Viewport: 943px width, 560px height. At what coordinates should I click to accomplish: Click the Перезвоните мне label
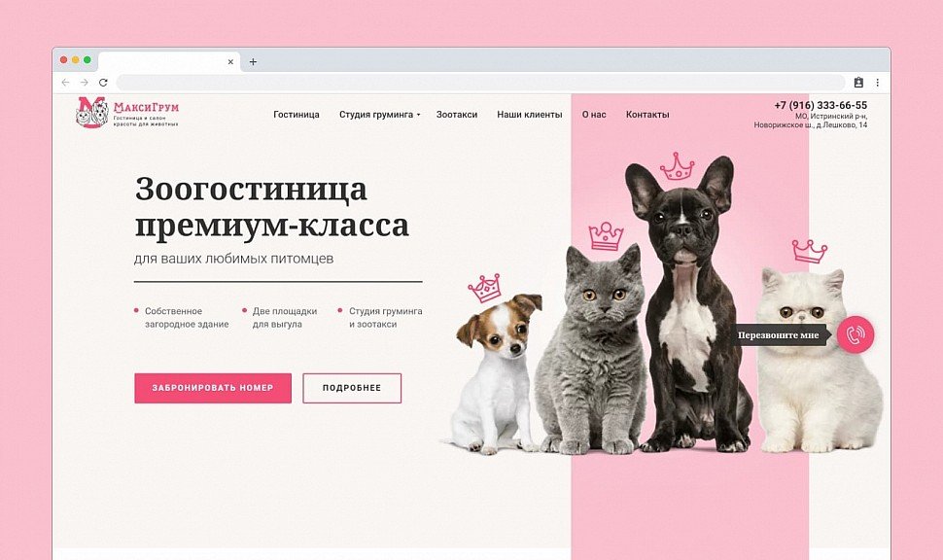(x=778, y=335)
